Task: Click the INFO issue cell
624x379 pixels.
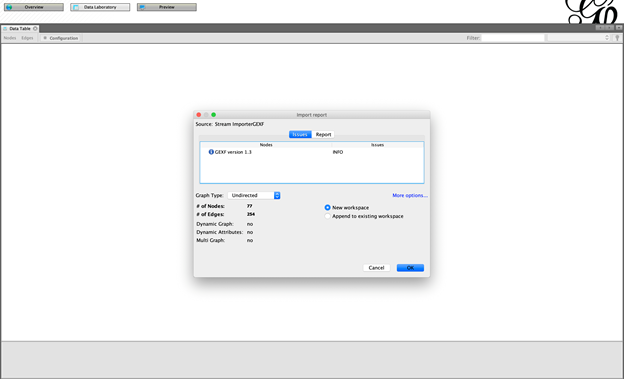Action: click(338, 152)
